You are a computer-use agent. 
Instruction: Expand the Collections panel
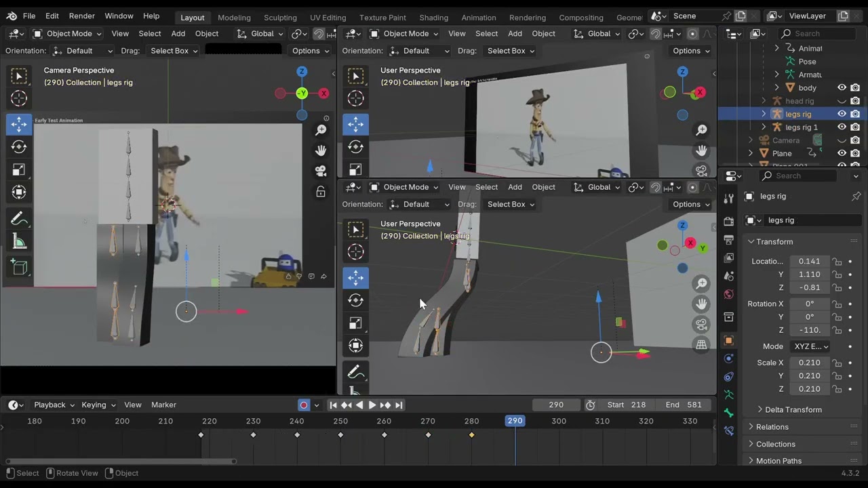pyautogui.click(x=775, y=444)
